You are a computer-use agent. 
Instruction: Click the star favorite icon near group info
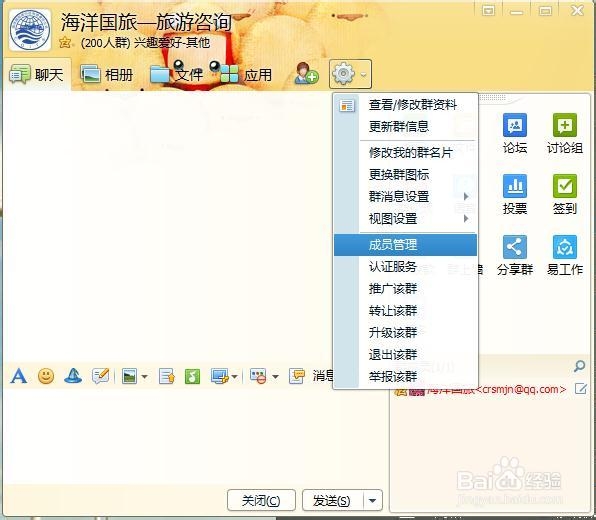pyautogui.click(x=65, y=42)
